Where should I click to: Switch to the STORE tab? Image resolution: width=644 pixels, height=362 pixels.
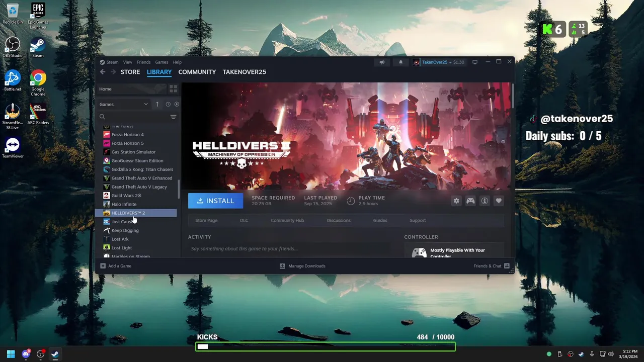[x=130, y=72]
